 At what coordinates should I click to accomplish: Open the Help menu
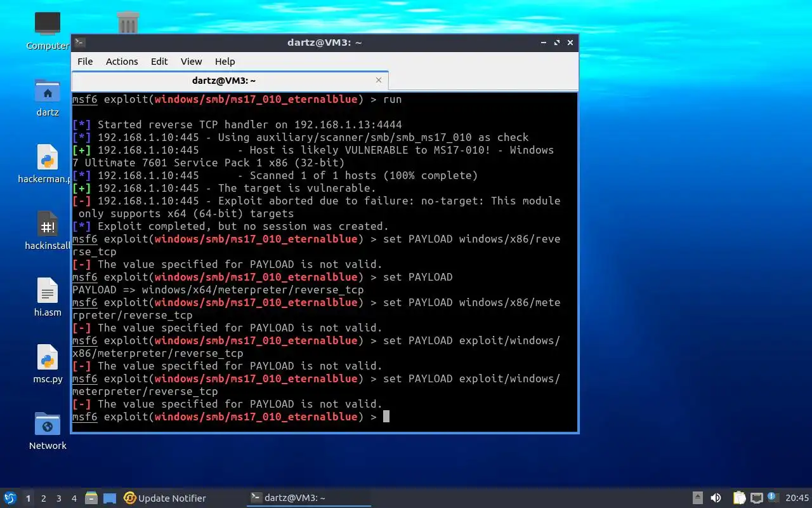(225, 62)
